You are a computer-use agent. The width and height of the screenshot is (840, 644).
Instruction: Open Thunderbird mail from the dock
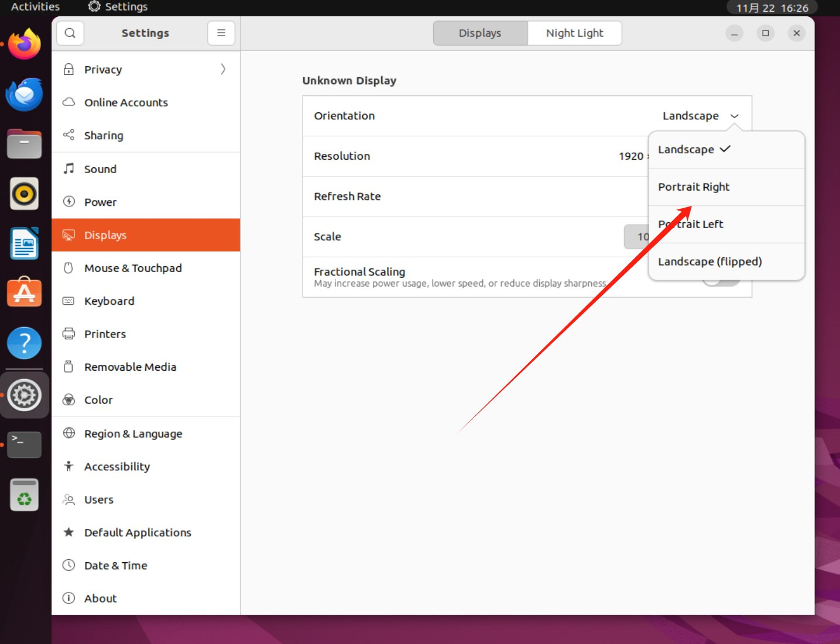click(24, 95)
